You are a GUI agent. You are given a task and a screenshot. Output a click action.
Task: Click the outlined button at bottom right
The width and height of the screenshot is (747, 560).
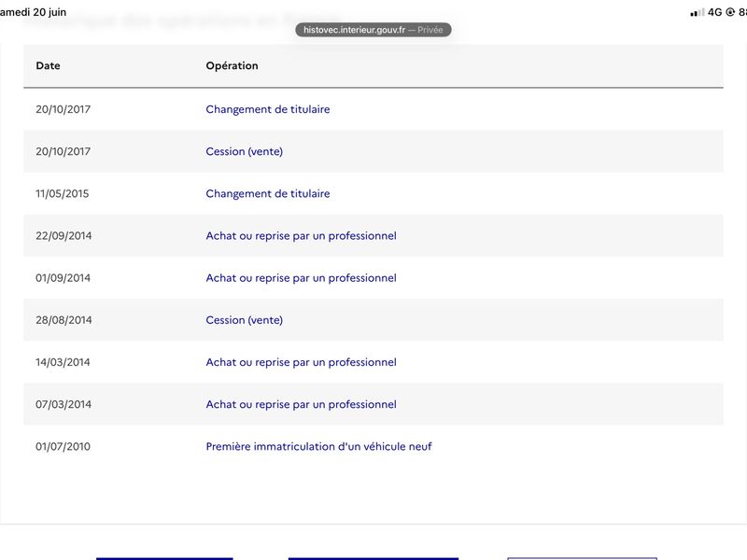point(582,558)
